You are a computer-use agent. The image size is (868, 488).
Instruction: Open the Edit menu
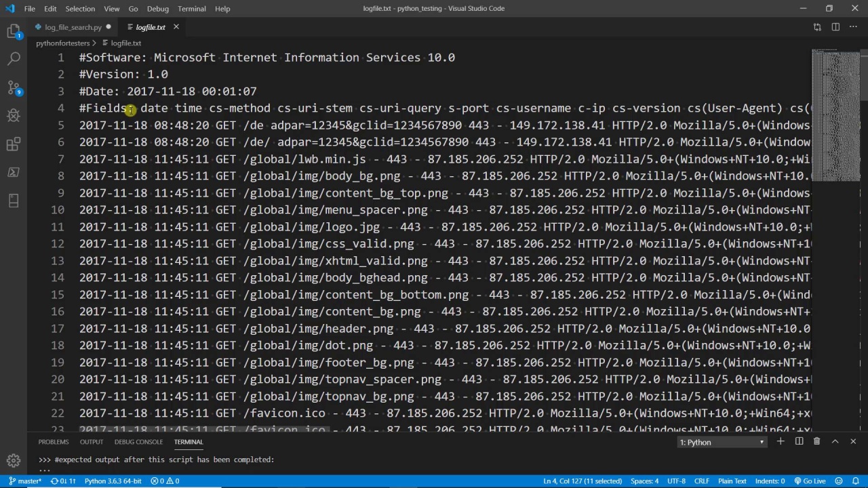(50, 9)
